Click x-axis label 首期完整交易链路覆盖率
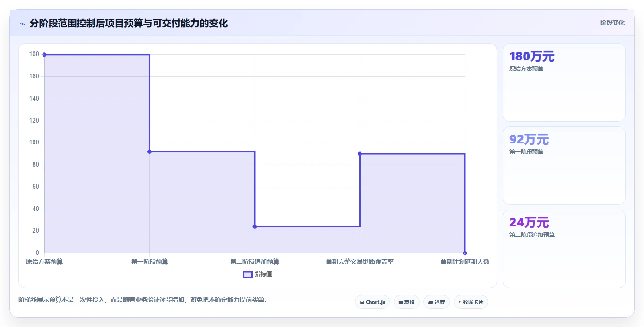The height and width of the screenshot is (327, 644). 360,261
